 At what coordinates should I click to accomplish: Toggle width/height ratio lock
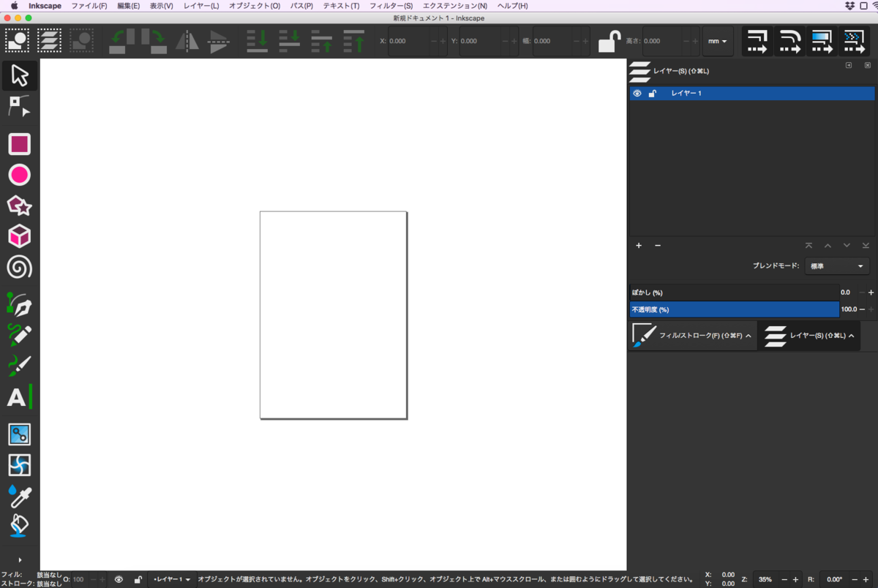609,41
